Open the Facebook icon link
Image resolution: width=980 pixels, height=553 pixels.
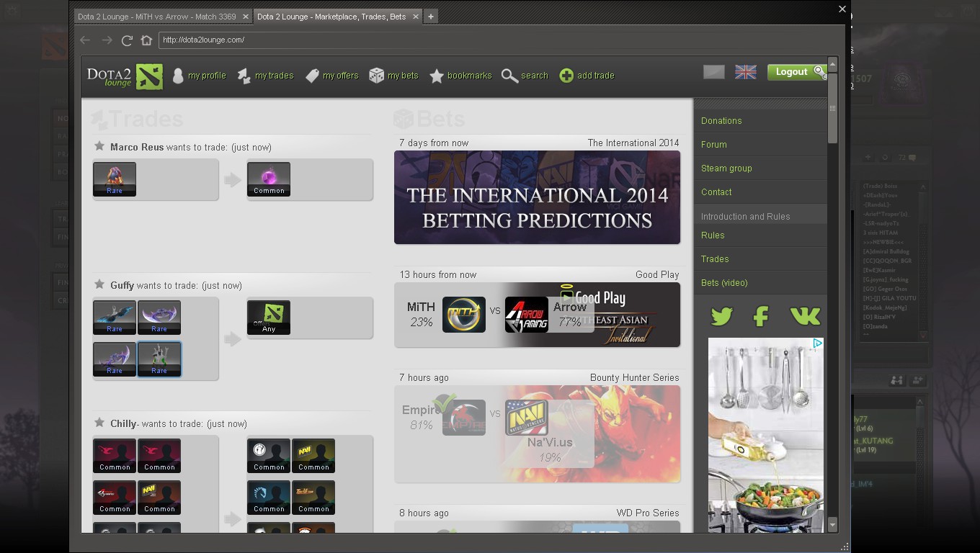click(x=761, y=315)
